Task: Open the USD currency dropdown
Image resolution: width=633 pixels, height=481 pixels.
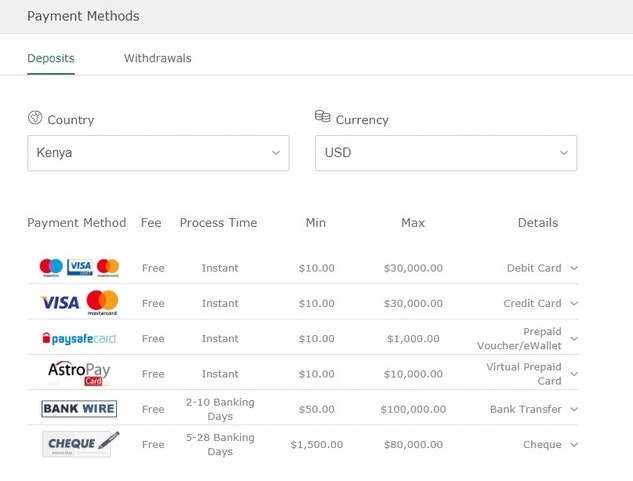Action: tap(446, 153)
